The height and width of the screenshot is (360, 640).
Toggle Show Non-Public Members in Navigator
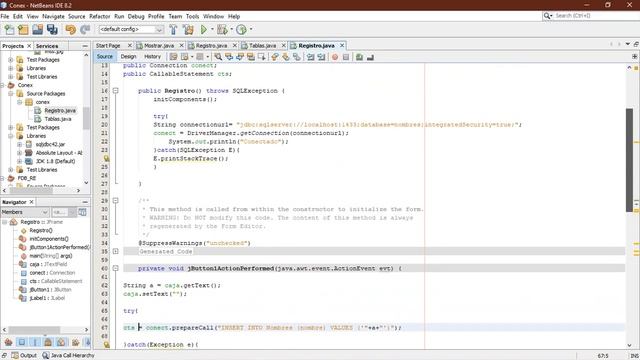point(48,342)
